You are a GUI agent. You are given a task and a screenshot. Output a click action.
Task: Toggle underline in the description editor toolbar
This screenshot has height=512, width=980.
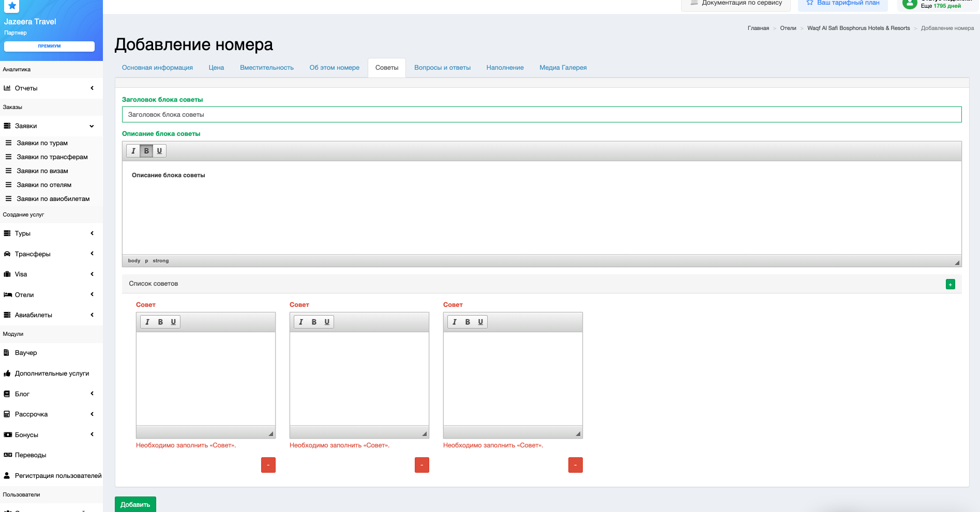coord(159,151)
